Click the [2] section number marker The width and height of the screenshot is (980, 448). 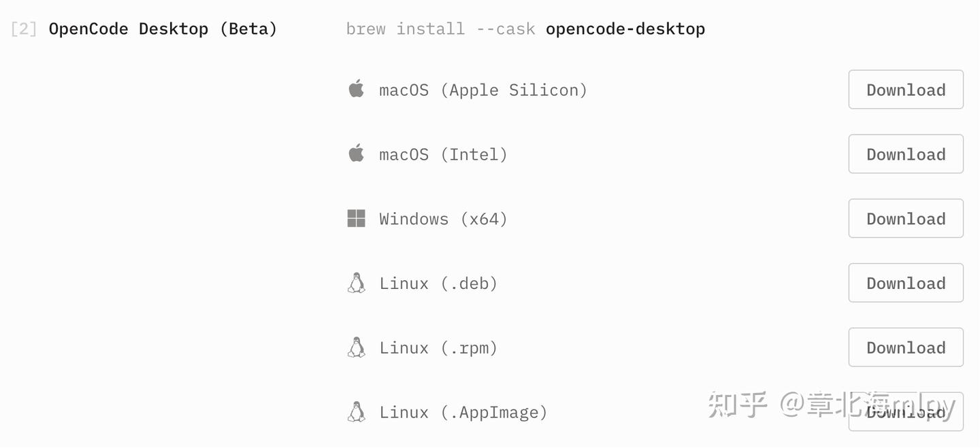pyautogui.click(x=24, y=29)
